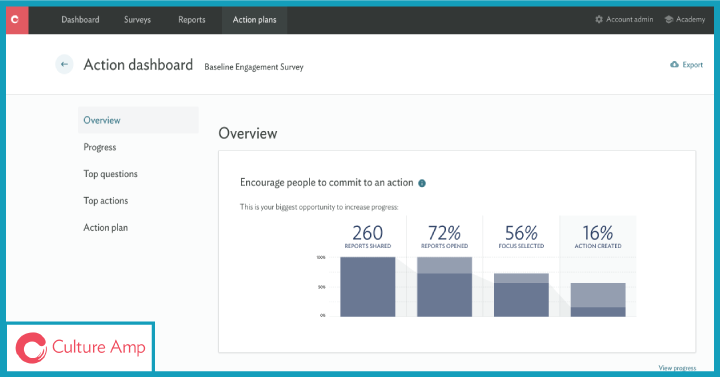This screenshot has width=720, height=377.
Task: Click the Baseline Engagement Survey subtitle
Action: (254, 67)
